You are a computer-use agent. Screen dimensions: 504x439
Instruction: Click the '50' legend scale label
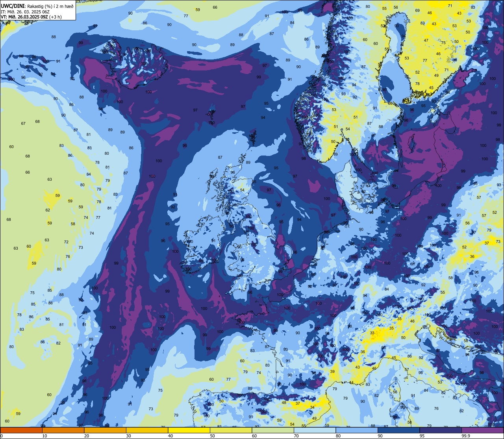tap(212, 436)
